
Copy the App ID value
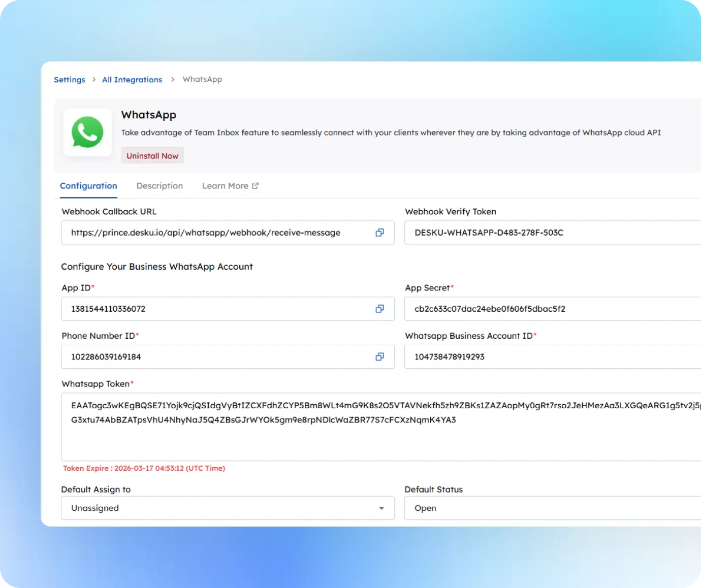(x=379, y=308)
